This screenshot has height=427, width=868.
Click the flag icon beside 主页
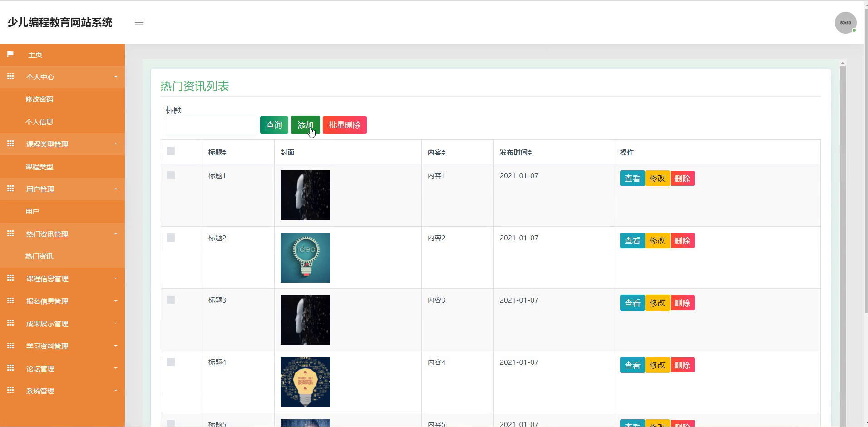10,54
